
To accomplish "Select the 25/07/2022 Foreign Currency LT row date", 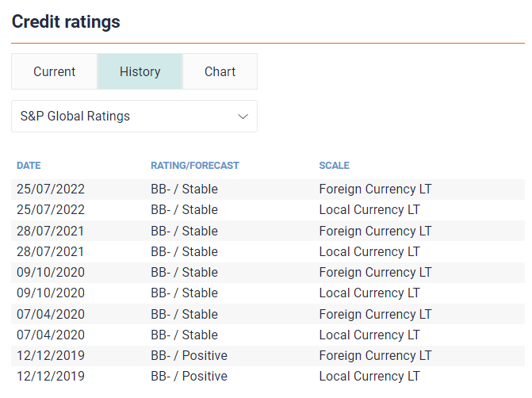I will point(50,189).
